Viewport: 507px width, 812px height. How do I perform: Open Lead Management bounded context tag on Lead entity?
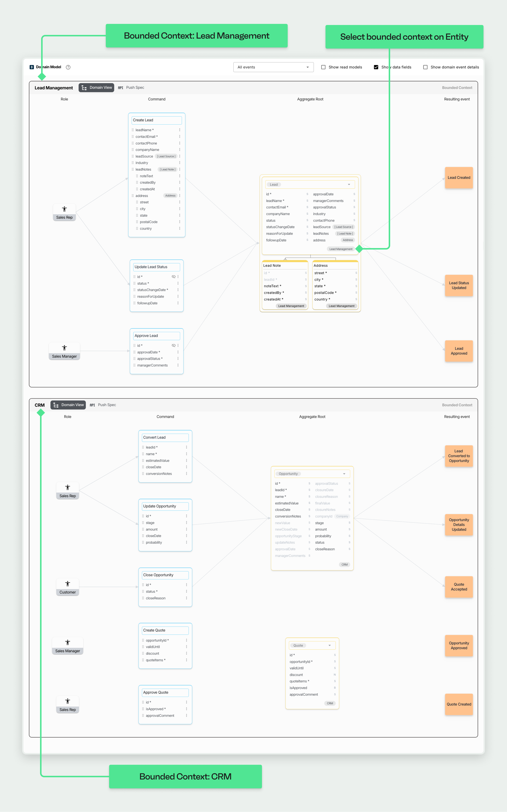tap(341, 249)
